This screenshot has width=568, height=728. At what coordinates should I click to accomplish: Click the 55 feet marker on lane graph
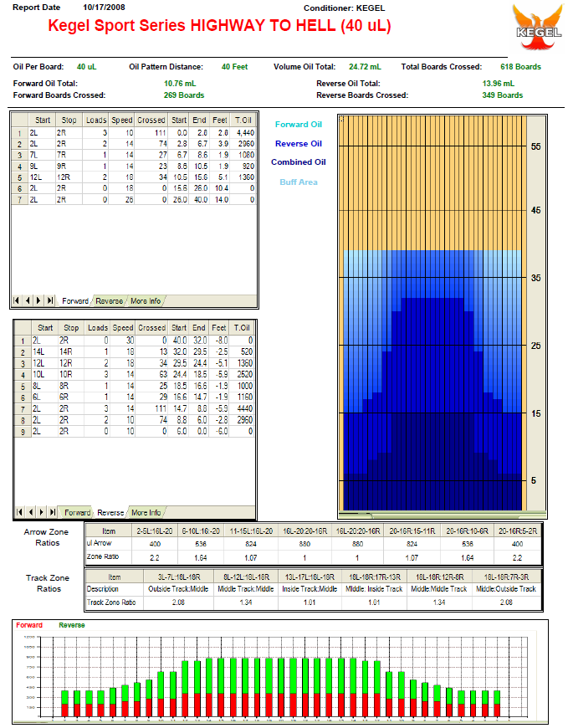tap(535, 146)
